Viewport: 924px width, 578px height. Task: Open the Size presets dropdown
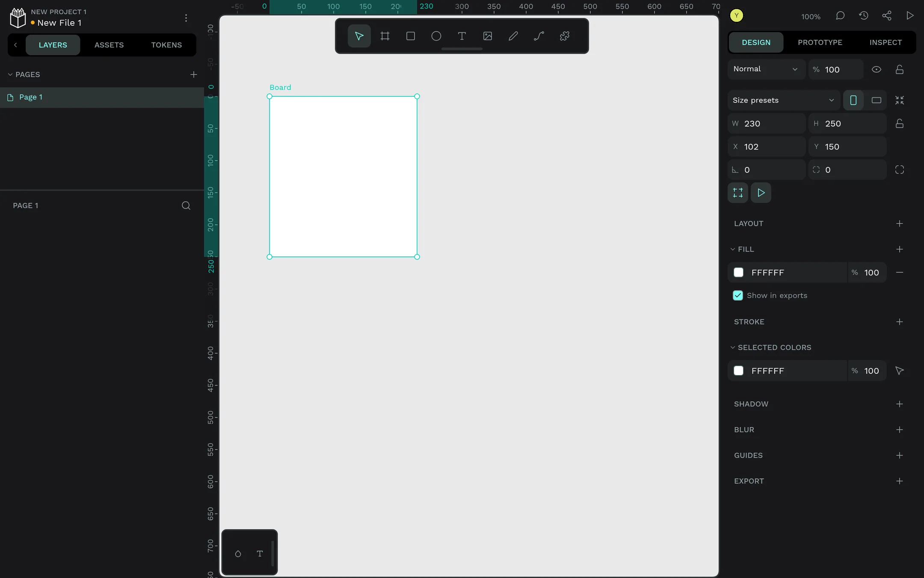tap(784, 100)
